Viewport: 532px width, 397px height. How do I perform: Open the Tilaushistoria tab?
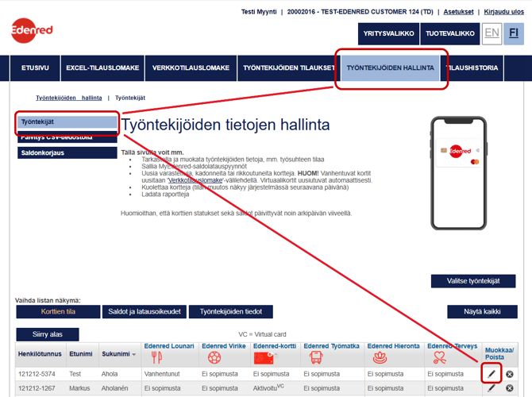(x=472, y=68)
